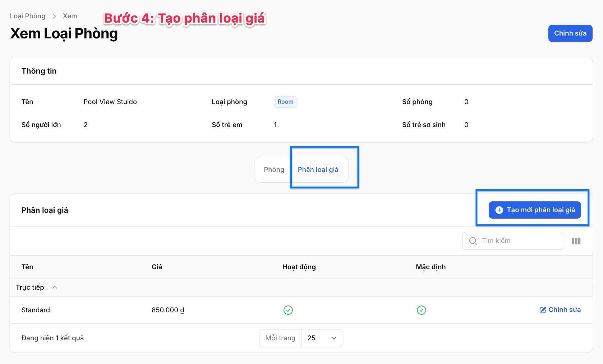Click the Tên column header in table

[x=27, y=267]
